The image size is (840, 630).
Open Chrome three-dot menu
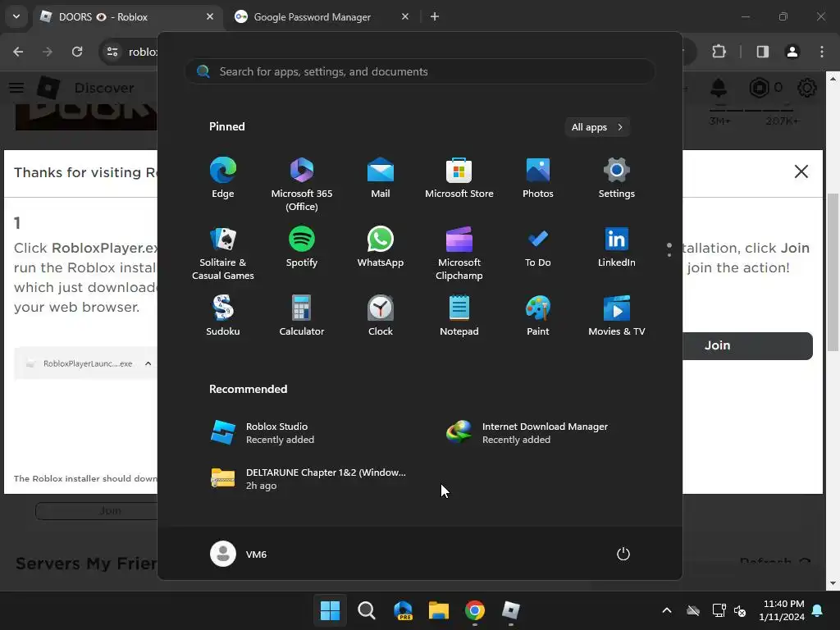(x=822, y=52)
